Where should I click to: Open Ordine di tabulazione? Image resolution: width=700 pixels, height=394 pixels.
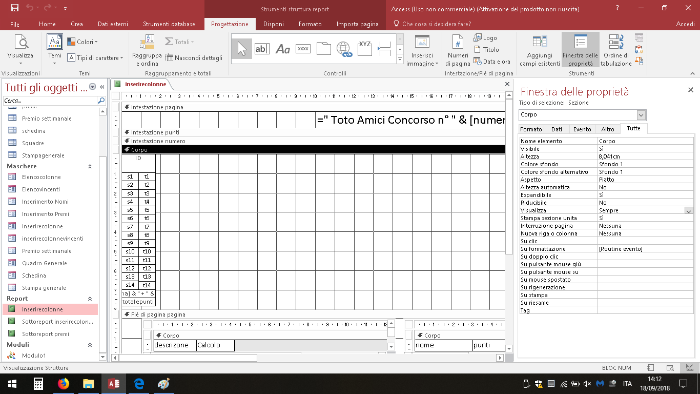pyautogui.click(x=616, y=50)
